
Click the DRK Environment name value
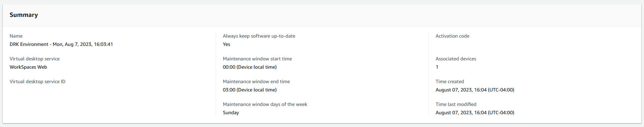[x=61, y=44]
